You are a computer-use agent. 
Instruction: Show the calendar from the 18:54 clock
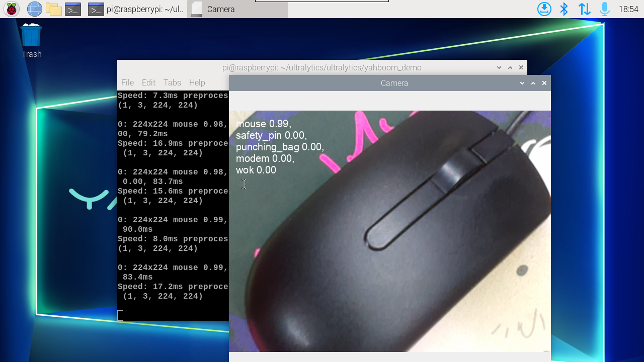[x=628, y=9]
